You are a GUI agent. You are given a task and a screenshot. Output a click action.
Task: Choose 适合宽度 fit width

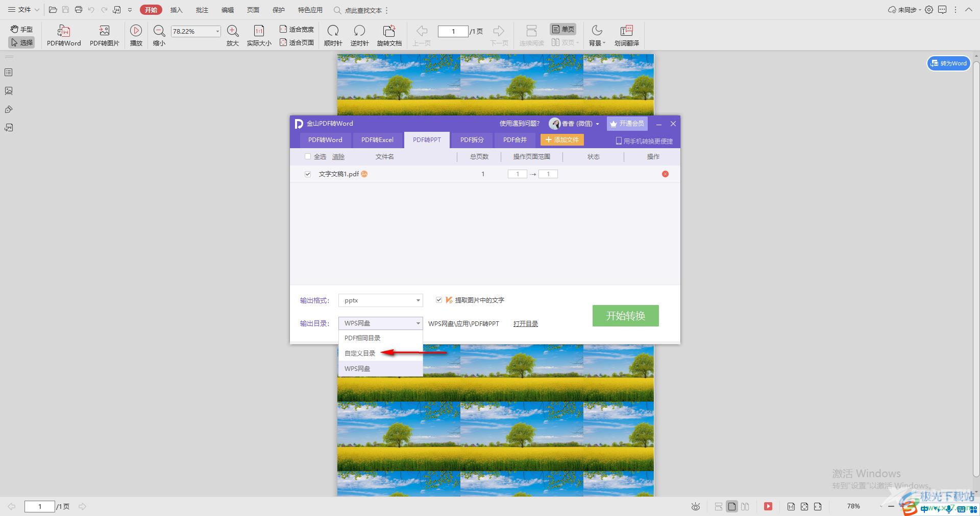pyautogui.click(x=297, y=29)
